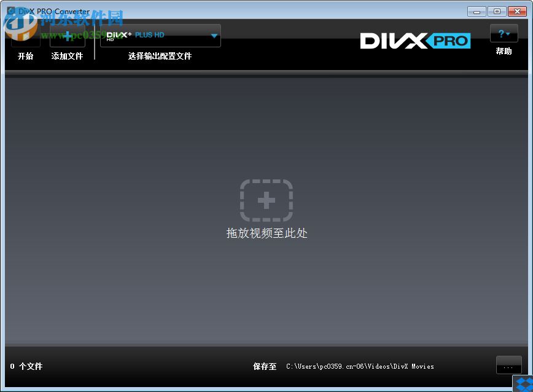Click the 拖放视频至此处 drop area

pyautogui.click(x=266, y=233)
